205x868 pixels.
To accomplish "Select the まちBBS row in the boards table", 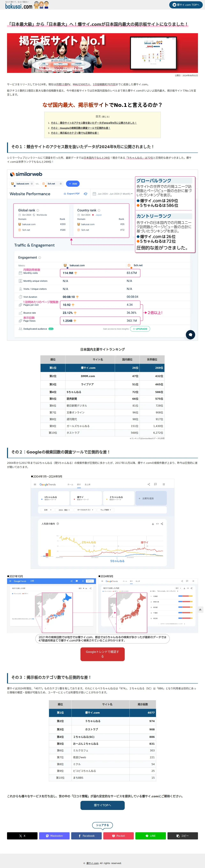I will pos(102,778).
